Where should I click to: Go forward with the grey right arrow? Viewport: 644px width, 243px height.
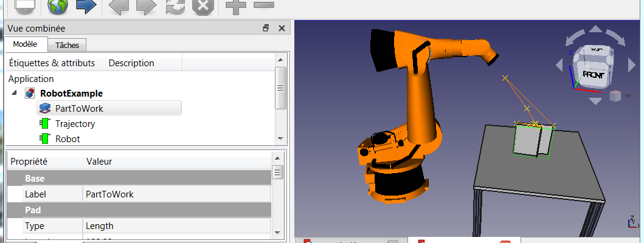click(146, 5)
